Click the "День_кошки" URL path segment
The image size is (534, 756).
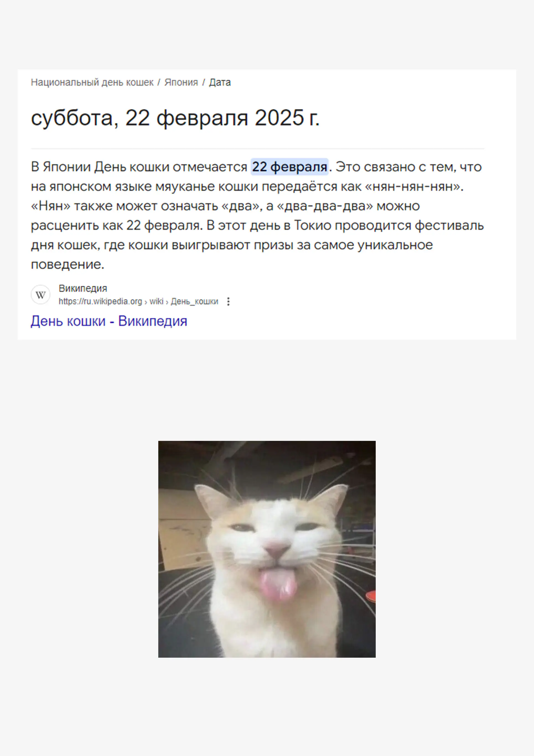tap(195, 302)
